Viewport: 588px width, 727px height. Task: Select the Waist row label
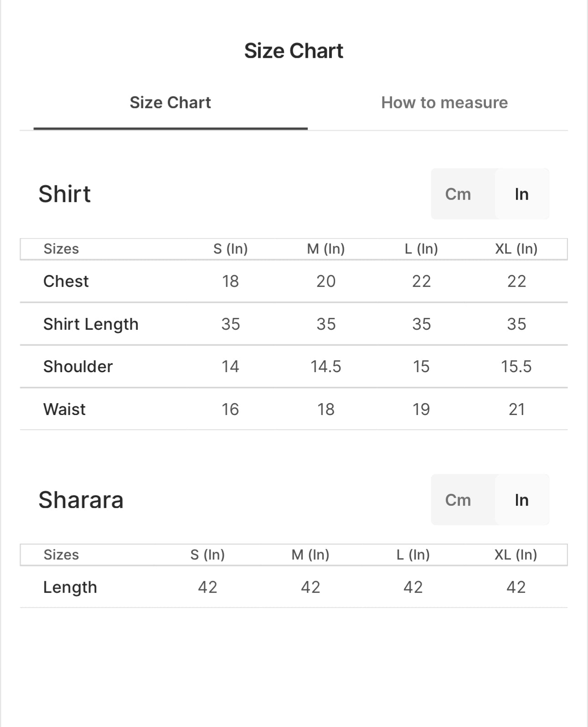click(64, 410)
